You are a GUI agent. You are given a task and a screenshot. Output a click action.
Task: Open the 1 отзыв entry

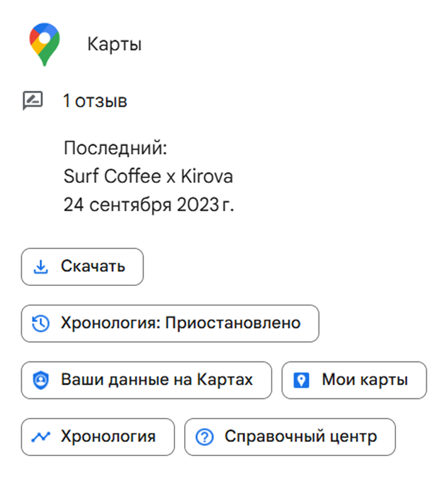point(95,101)
